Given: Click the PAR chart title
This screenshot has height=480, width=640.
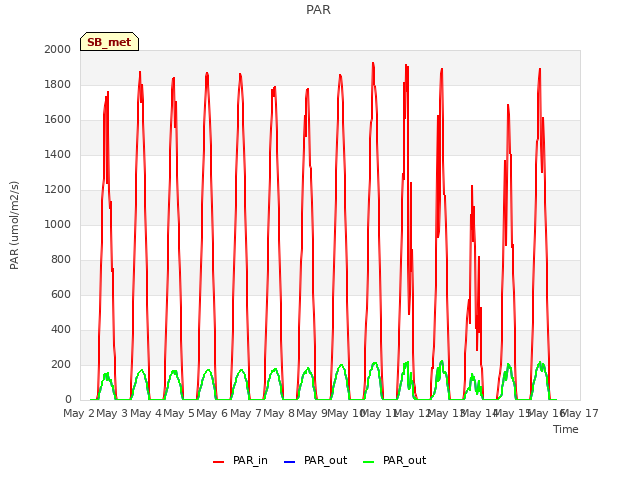Looking at the screenshot, I should tap(318, 9).
